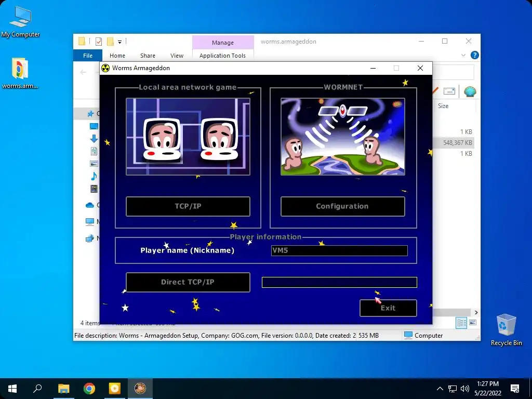Image resolution: width=532 pixels, height=399 pixels.
Task: Click the Quick access star in navigation pane
Action: click(90, 114)
